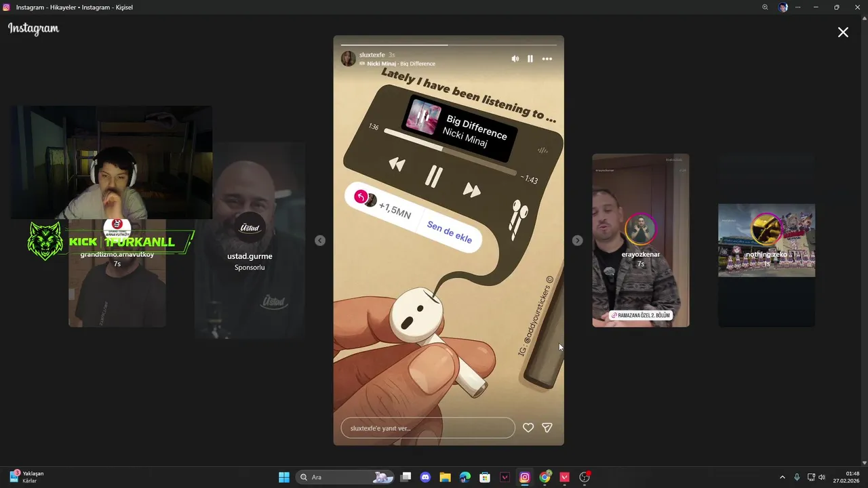Open File Explorer from the taskbar
This screenshot has height=488, width=868.
[445, 477]
